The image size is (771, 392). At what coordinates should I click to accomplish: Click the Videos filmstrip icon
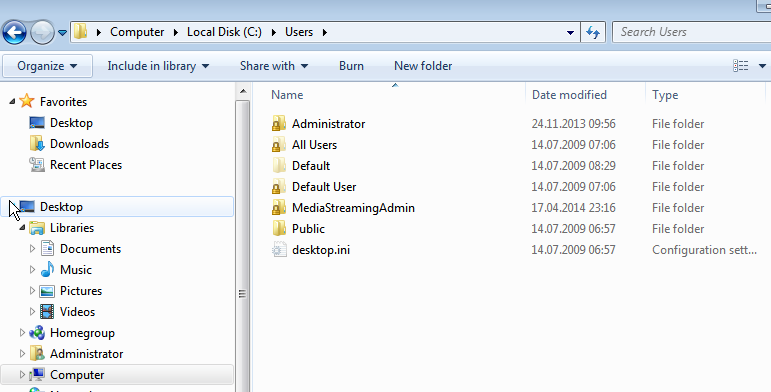pos(47,312)
